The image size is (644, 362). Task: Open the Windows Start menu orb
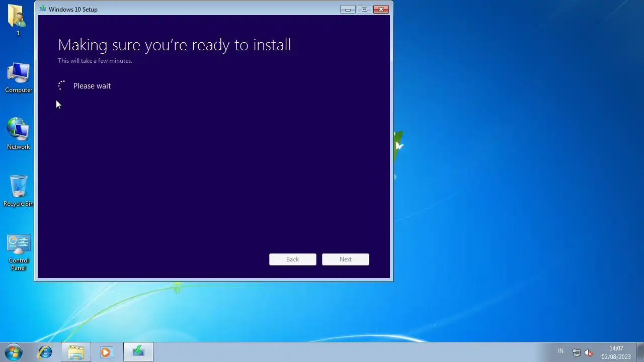point(14,352)
